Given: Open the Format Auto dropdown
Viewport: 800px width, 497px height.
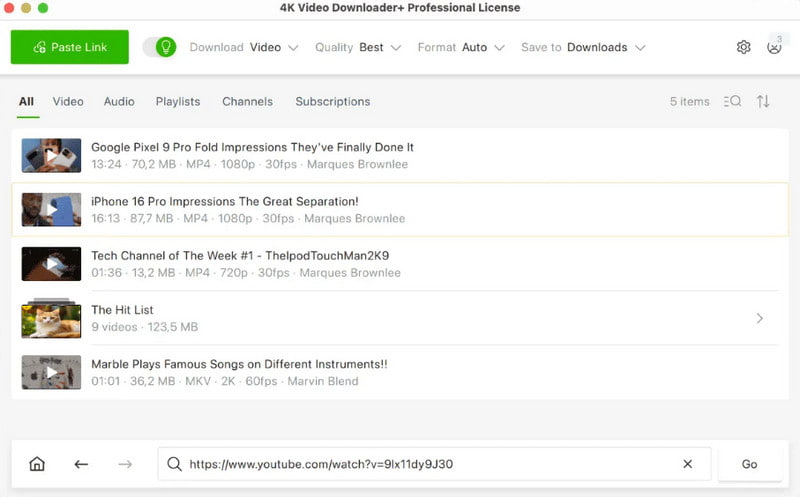Looking at the screenshot, I should coord(461,47).
